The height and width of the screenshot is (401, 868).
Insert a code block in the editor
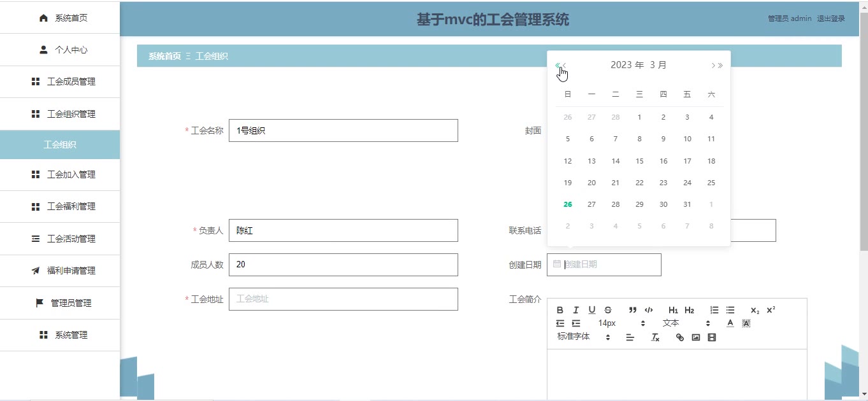click(x=649, y=310)
